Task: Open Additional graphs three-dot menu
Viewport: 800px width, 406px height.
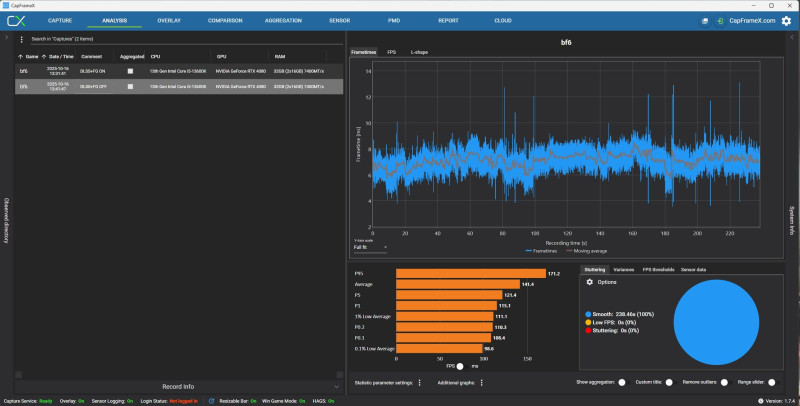Action: (x=481, y=382)
